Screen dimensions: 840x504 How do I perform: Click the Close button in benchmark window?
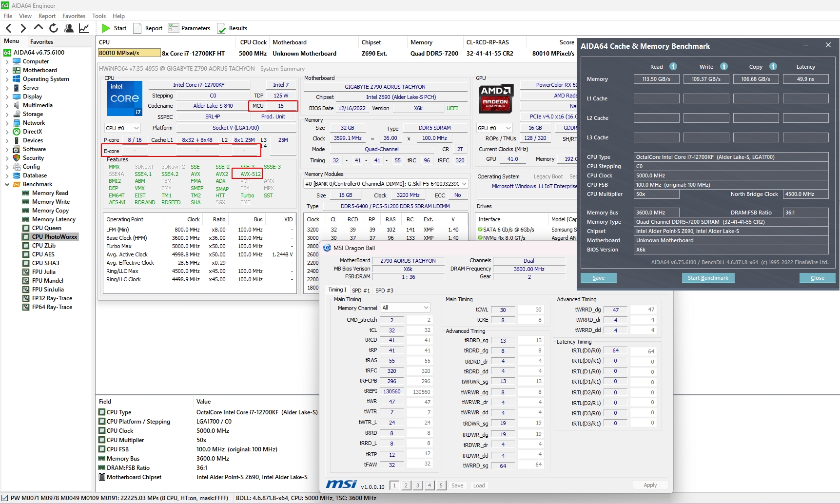coord(818,278)
